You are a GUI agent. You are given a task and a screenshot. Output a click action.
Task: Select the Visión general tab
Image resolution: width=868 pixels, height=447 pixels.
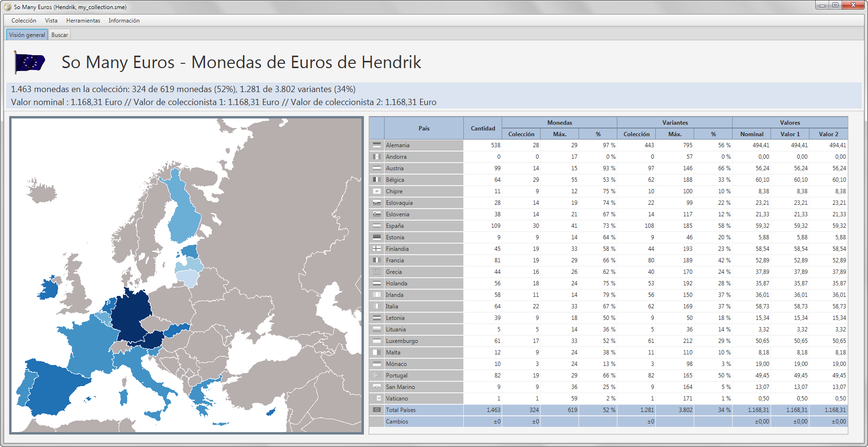27,35
